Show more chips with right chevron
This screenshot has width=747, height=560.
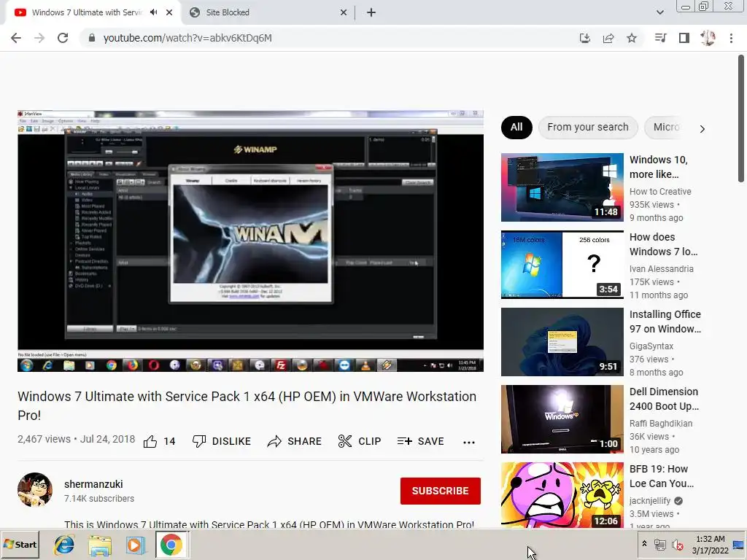[x=702, y=128]
